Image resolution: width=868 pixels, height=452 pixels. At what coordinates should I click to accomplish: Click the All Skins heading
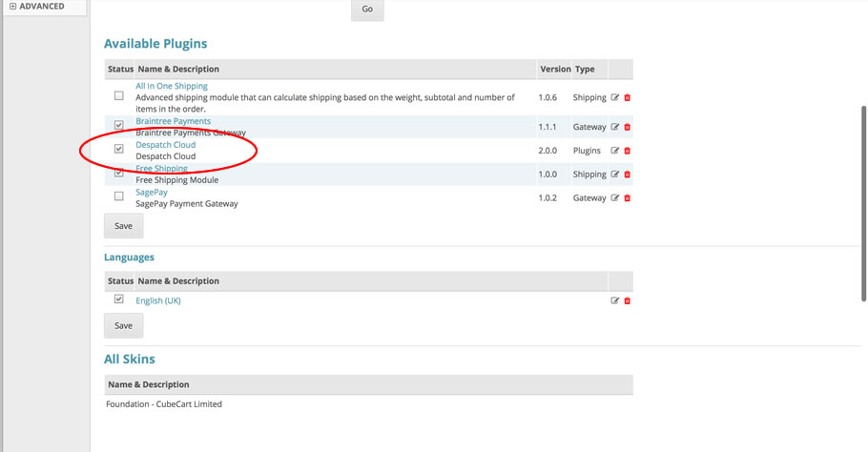[x=130, y=360]
